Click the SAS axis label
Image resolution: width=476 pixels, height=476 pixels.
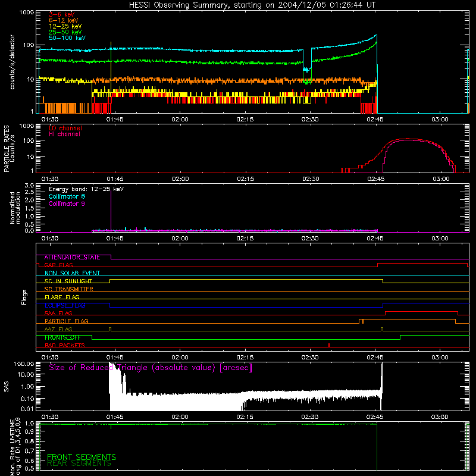6,387
